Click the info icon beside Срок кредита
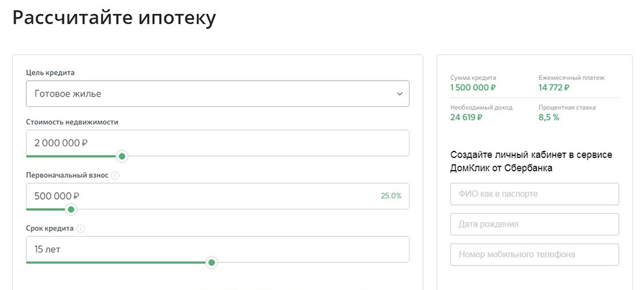The image size is (644, 290). point(81,229)
